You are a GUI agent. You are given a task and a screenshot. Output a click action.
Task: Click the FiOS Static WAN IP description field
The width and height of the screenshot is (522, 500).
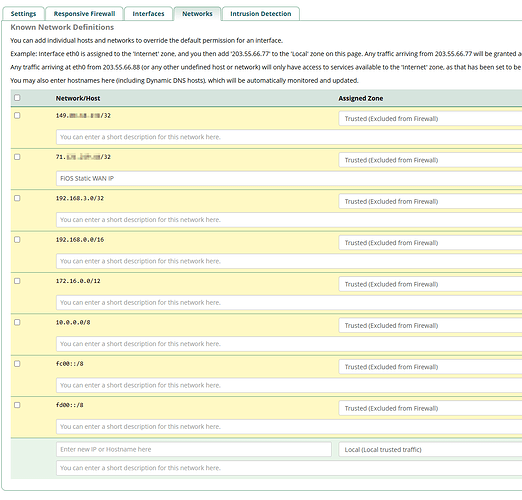[289, 178]
